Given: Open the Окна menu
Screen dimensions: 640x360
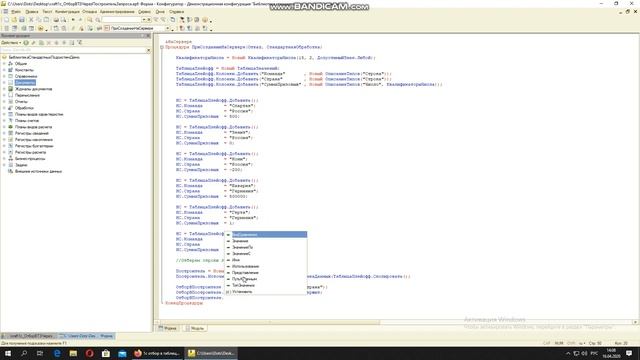Looking at the screenshot, I should pos(160,12).
